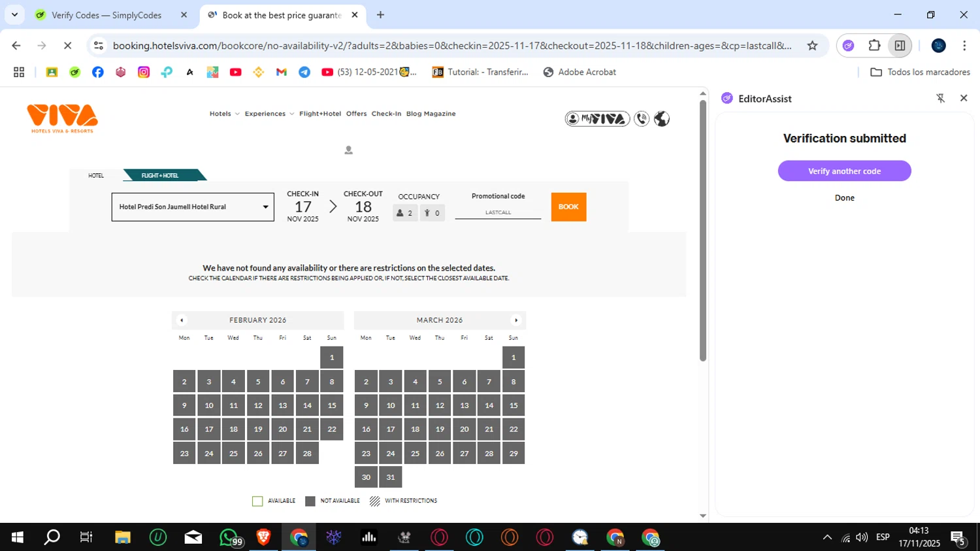Open a new browser tab
The width and height of the screenshot is (980, 551).
380,15
